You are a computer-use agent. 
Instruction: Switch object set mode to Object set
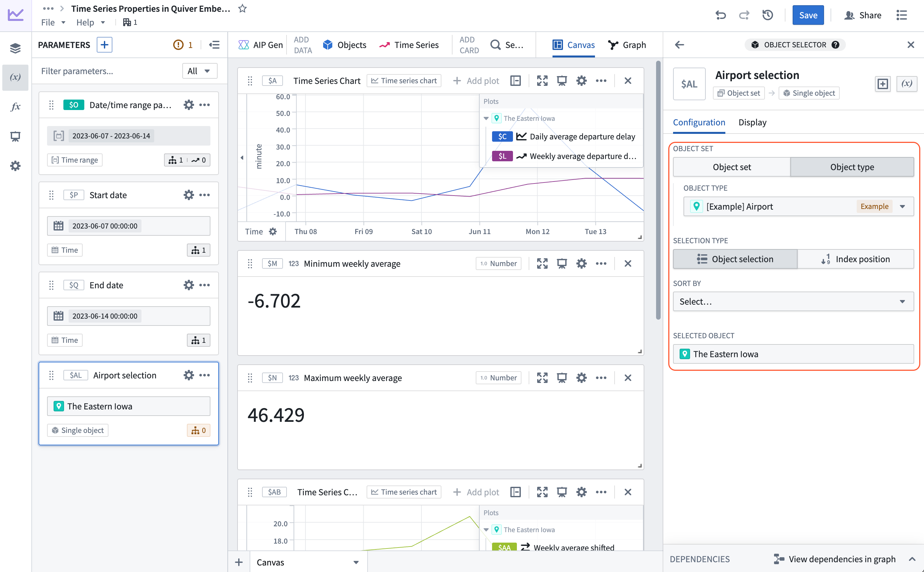[x=731, y=167]
